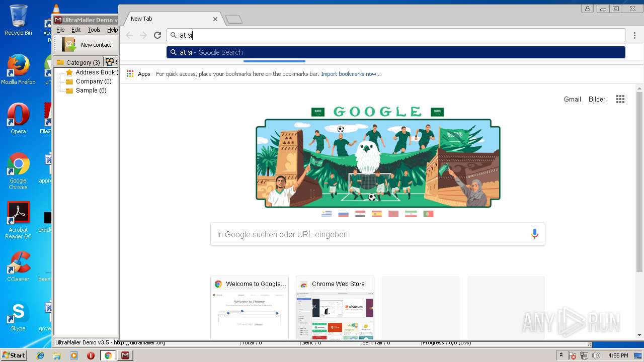This screenshot has width=644, height=362.
Task: Click scroll down arrow on page scrollbar
Action: tap(639, 335)
